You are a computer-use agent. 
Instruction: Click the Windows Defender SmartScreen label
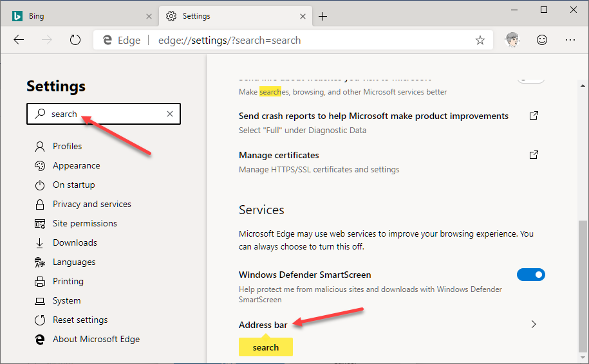pyautogui.click(x=304, y=275)
